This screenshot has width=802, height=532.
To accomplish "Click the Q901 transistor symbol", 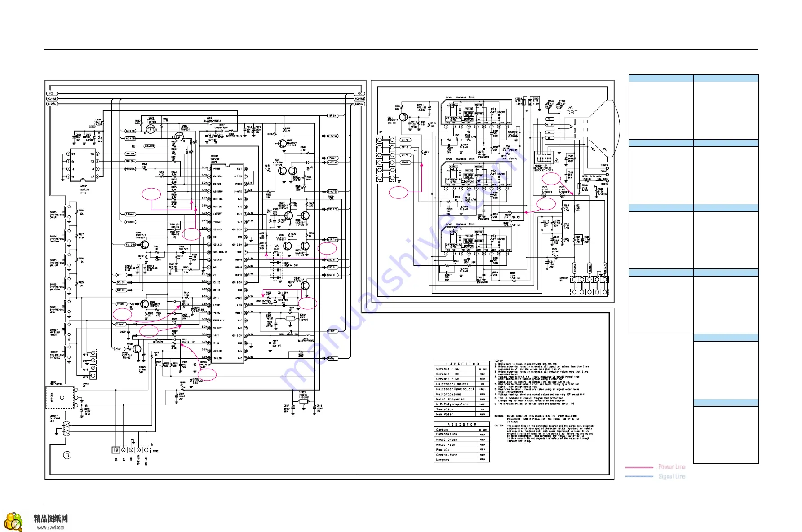I will point(144,245).
